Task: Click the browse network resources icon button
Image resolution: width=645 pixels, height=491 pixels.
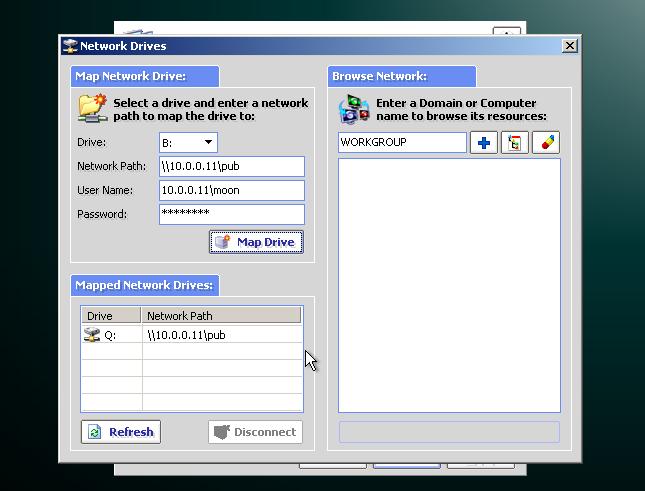Action: 515,143
